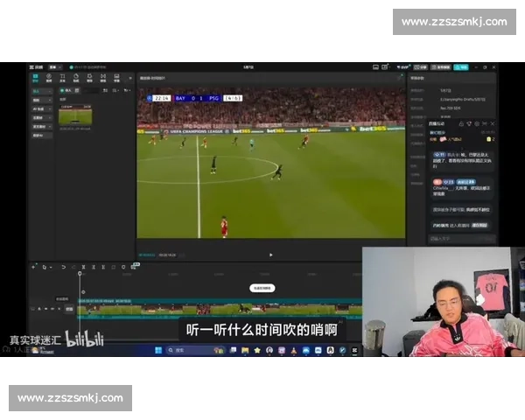The height and width of the screenshot is (420, 525).
Task: Click lock icon in live chat panel
Action: [x=461, y=124]
